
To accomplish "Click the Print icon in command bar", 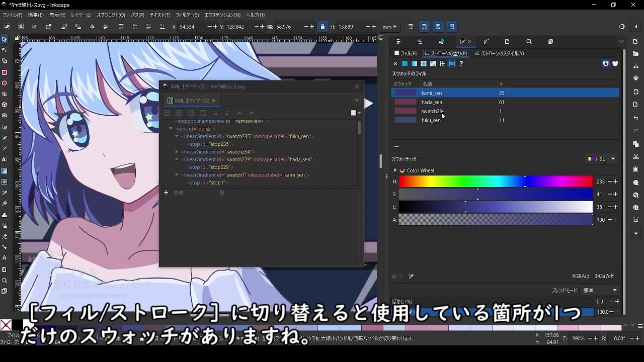I will coord(636,78).
